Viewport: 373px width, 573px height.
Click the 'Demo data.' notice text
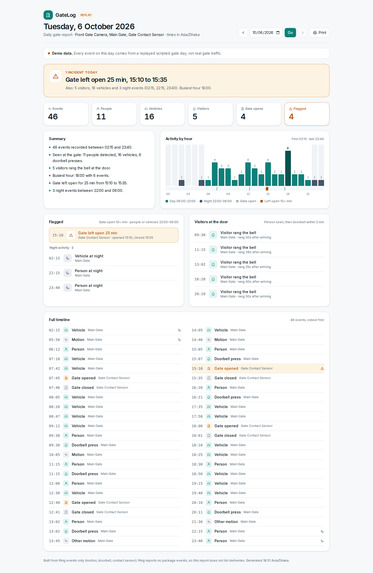coord(62,53)
